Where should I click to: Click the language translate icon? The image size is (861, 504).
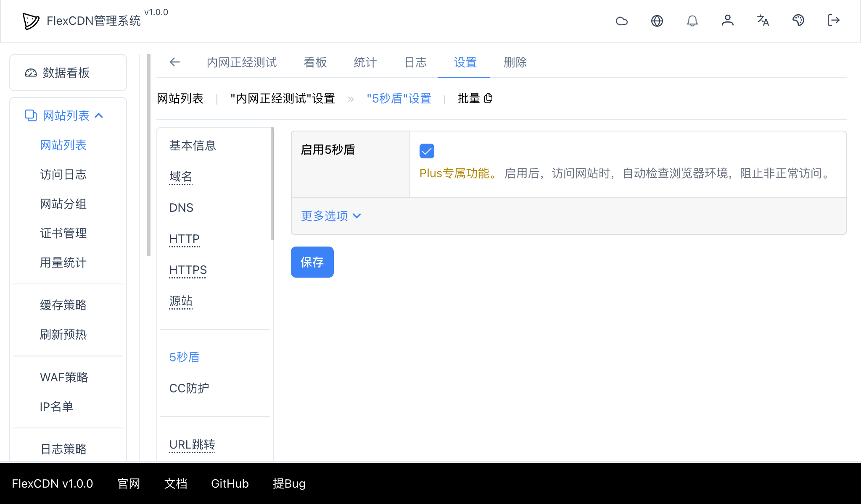click(763, 21)
